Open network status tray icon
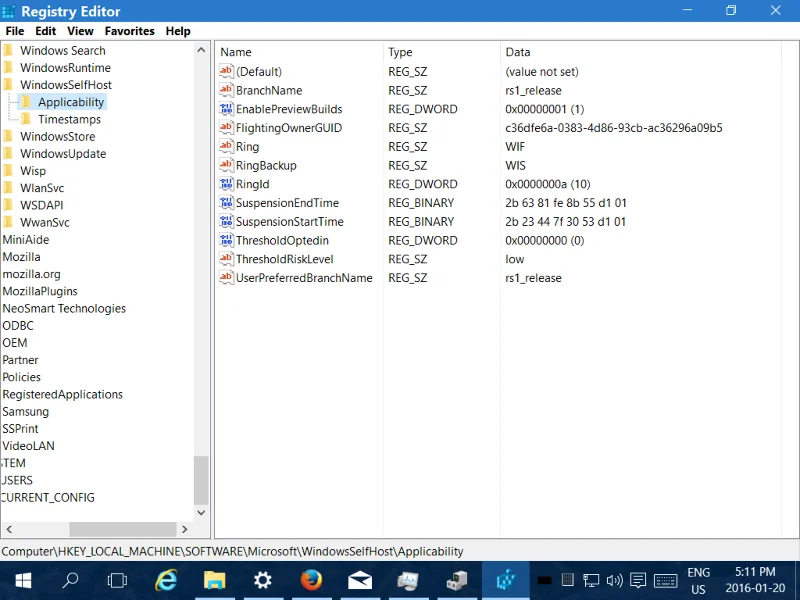800x600 pixels. point(591,580)
